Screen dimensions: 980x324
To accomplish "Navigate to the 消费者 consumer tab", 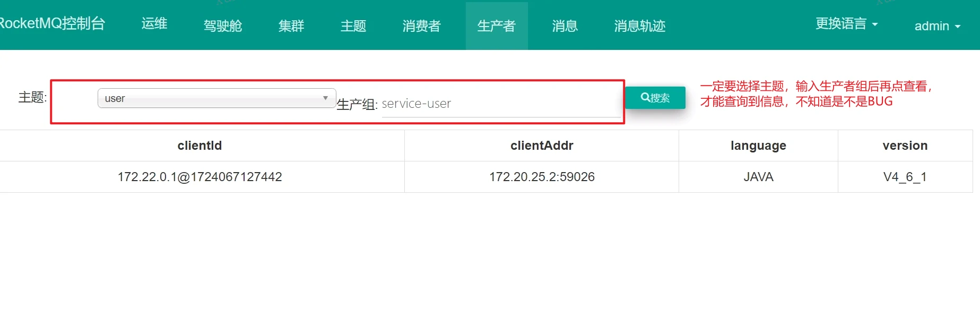I will pos(422,26).
